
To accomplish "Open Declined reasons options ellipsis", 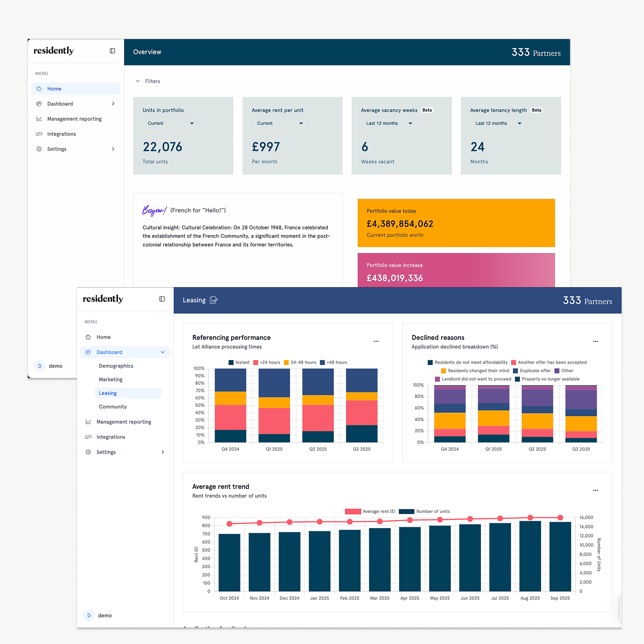I will point(595,341).
